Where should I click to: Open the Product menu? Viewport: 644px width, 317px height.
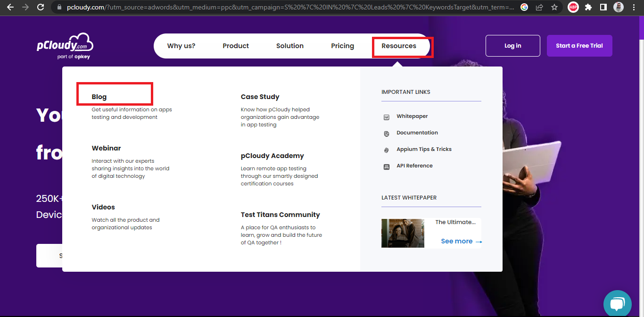point(236,46)
